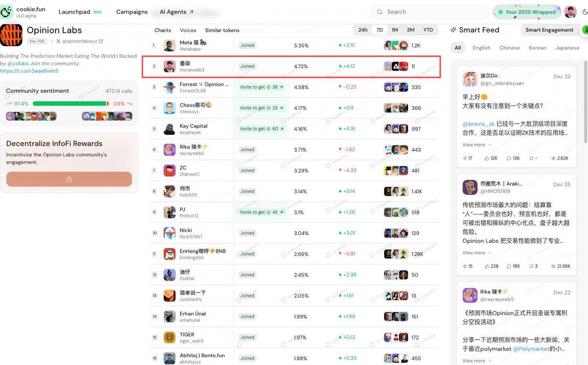Click 迪尔Dir. post author avatar
Image resolution: width=588 pixels, height=365 pixels.
tap(470, 79)
